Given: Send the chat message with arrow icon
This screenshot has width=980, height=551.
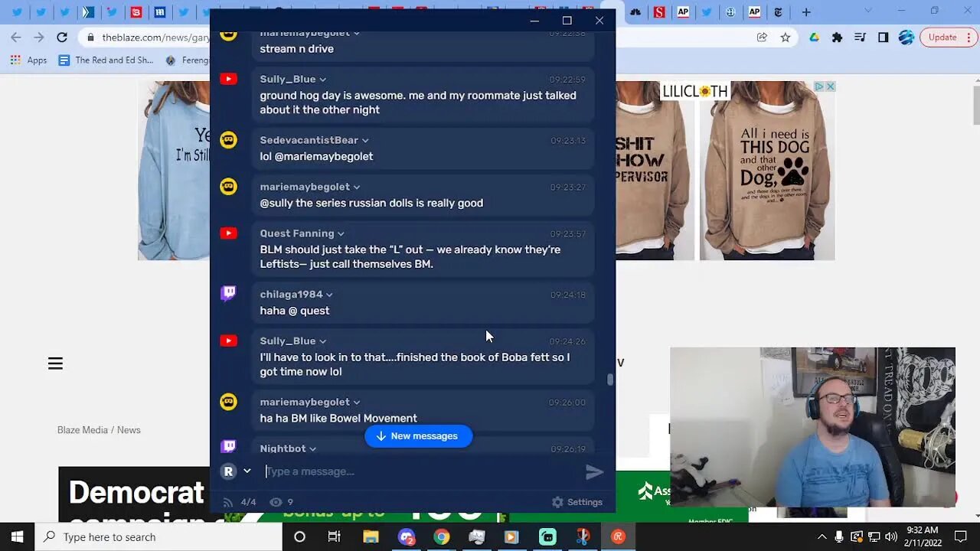Looking at the screenshot, I should [x=595, y=472].
